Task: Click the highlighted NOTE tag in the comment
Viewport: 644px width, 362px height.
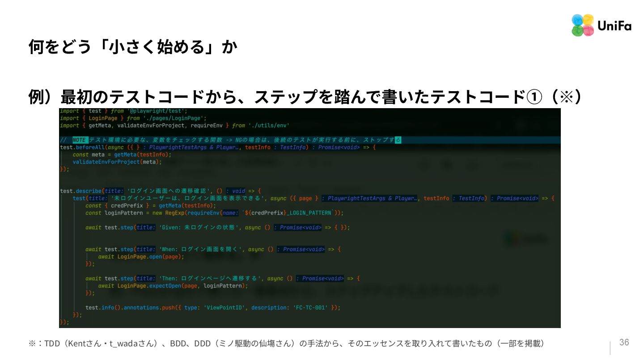Action: 79,140
